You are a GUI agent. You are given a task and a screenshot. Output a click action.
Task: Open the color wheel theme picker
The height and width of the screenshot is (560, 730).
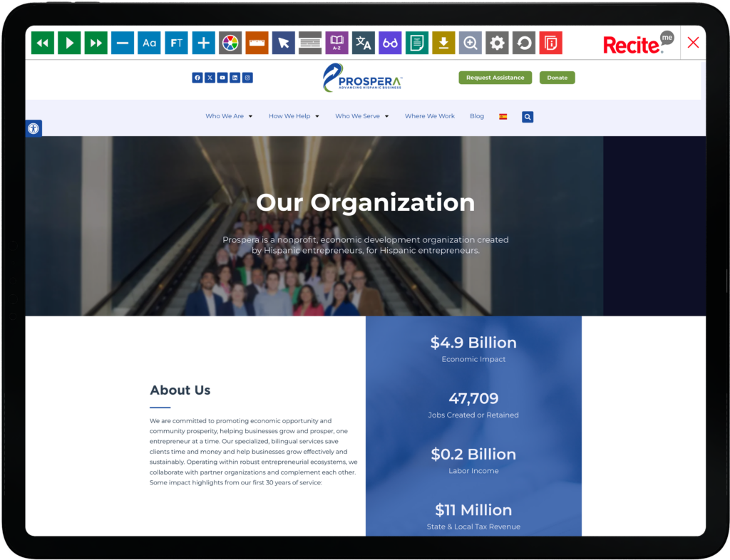pyautogui.click(x=230, y=43)
